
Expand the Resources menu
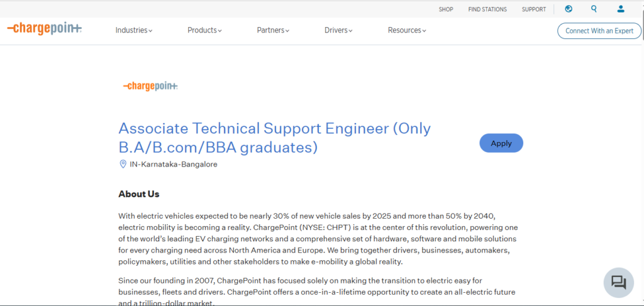407,30
